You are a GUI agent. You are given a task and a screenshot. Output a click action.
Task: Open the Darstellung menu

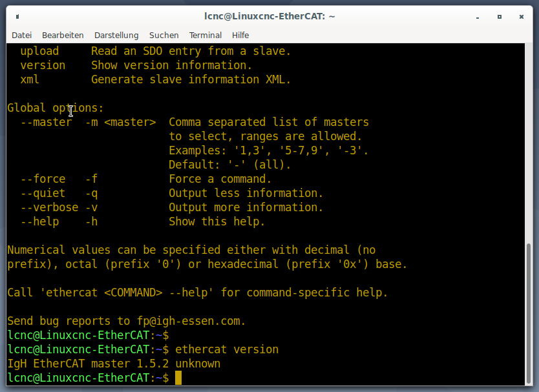pos(116,36)
